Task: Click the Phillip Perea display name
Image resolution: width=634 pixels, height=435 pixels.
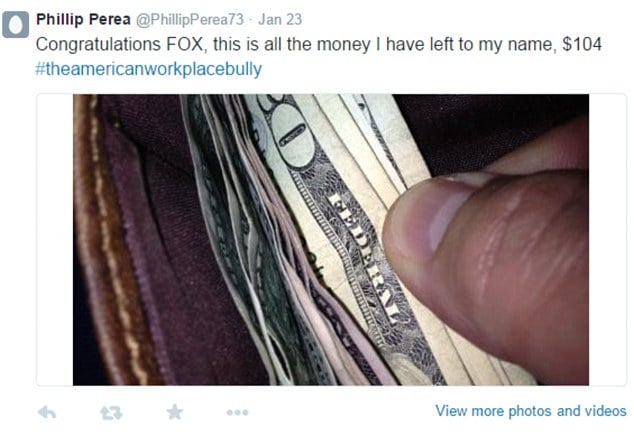Action: pyautogui.click(x=83, y=19)
